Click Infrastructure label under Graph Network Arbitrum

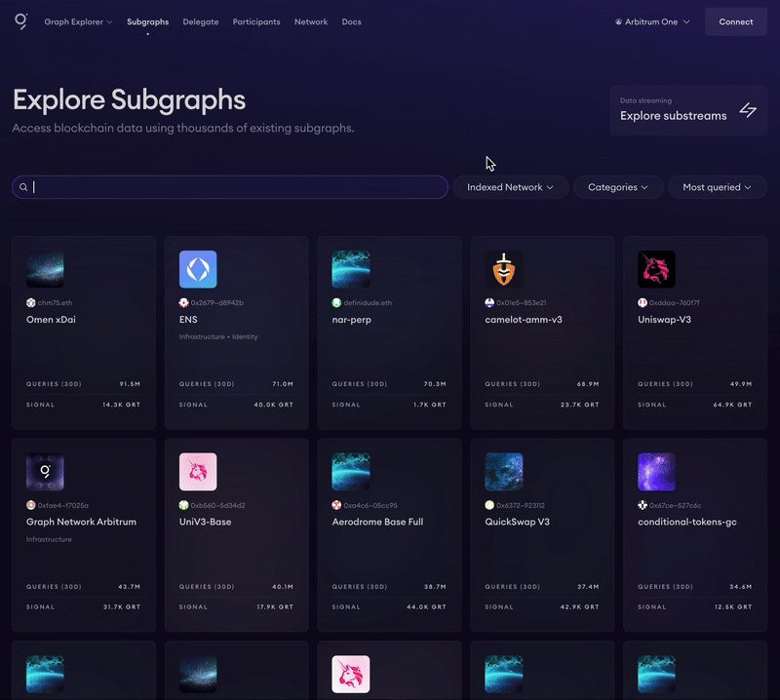pos(49,539)
